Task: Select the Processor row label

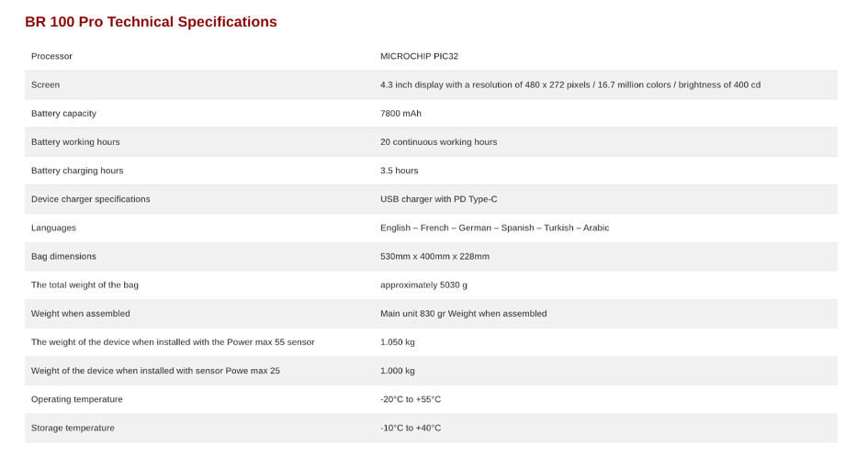Action: point(51,56)
